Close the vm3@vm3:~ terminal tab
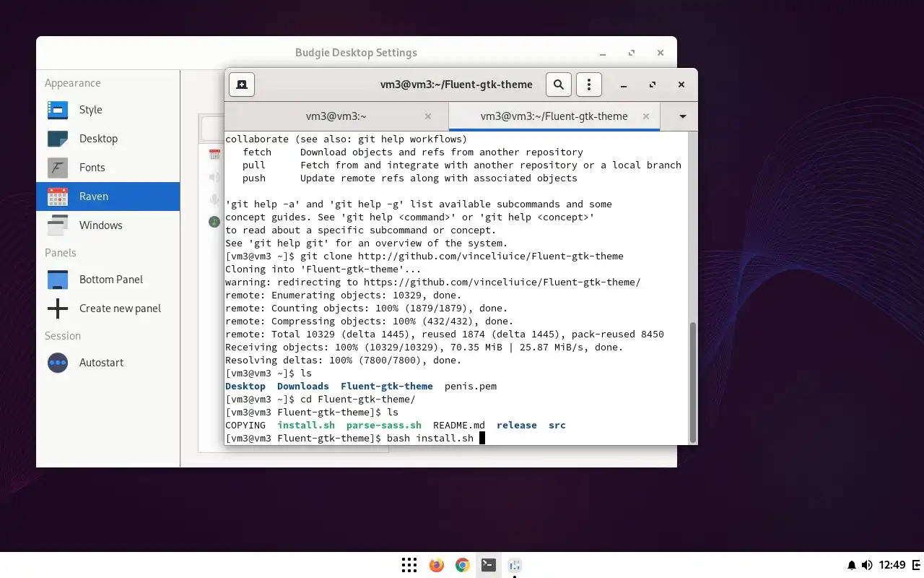The image size is (924, 578). tap(428, 116)
